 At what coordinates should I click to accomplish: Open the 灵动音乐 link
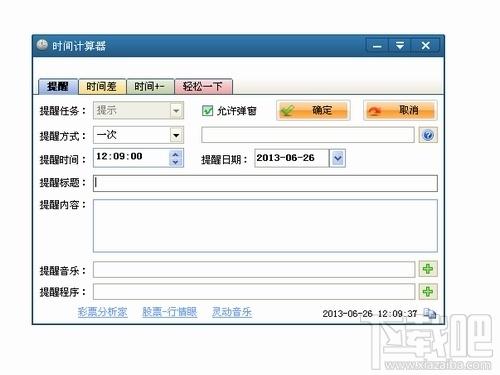232,312
